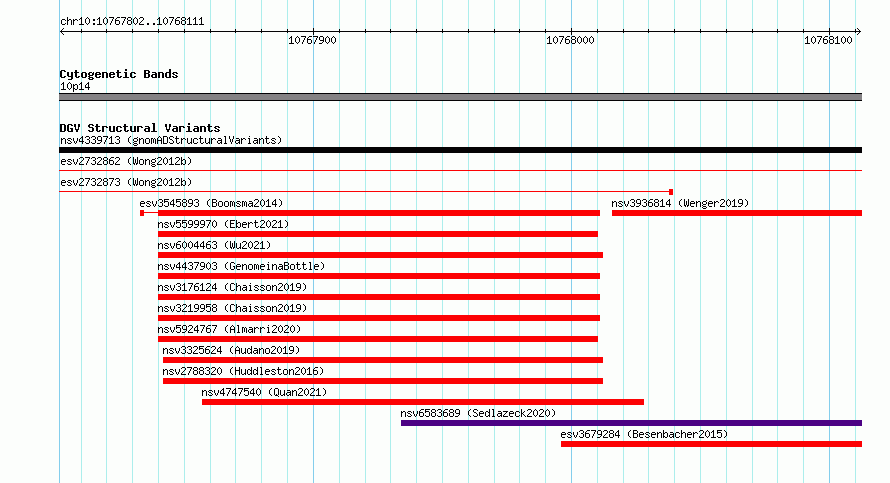Click the ruler's left end arrow
Screen dimensions: 890x483
(x=63, y=32)
